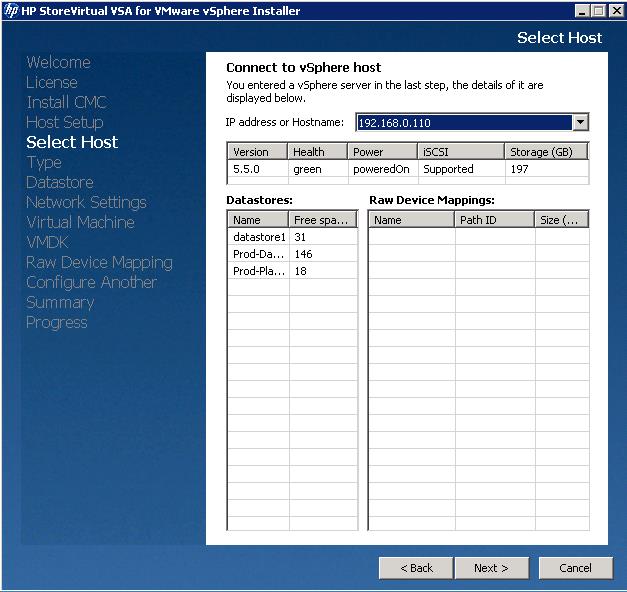Click the Free spa... column header
The height and width of the screenshot is (592, 627).
tap(323, 220)
